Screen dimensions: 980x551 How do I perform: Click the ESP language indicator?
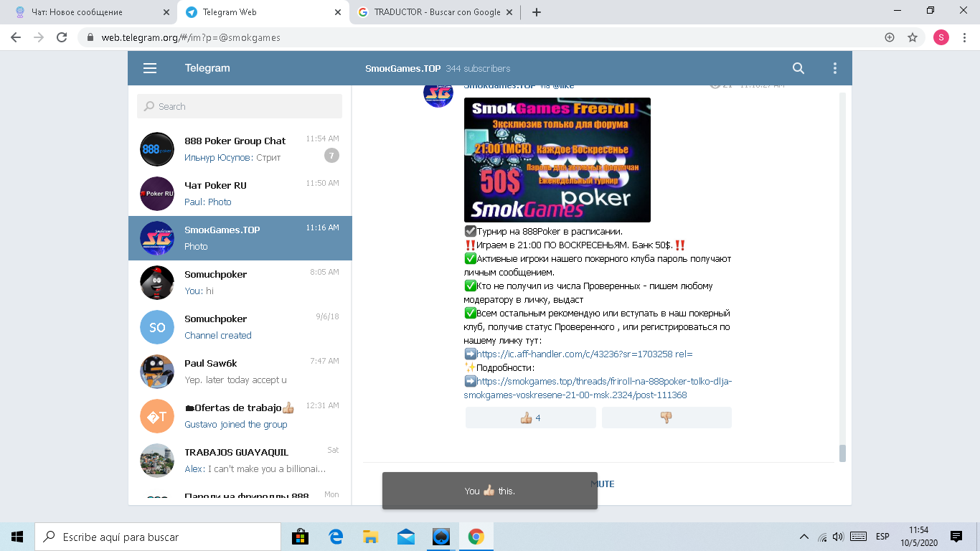(x=882, y=537)
